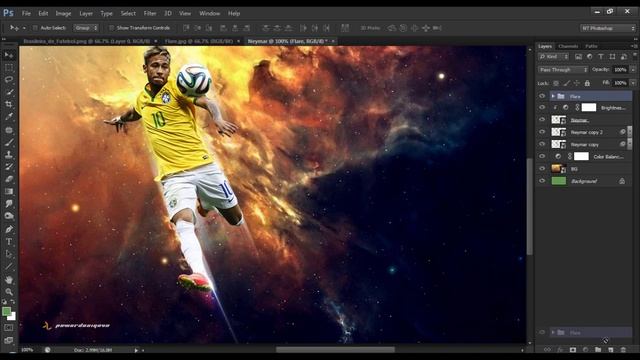640x360 pixels.
Task: Open the Fill slider arrow
Action: (x=633, y=83)
